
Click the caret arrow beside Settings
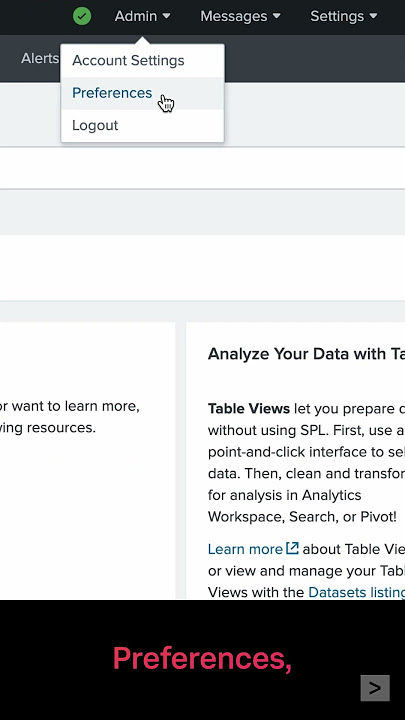point(373,16)
